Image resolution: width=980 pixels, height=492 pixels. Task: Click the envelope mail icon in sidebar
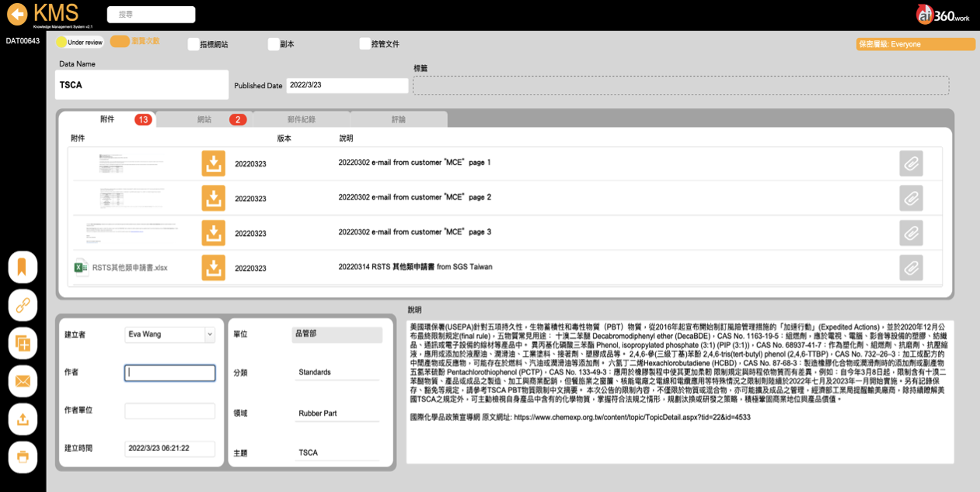[x=23, y=381]
